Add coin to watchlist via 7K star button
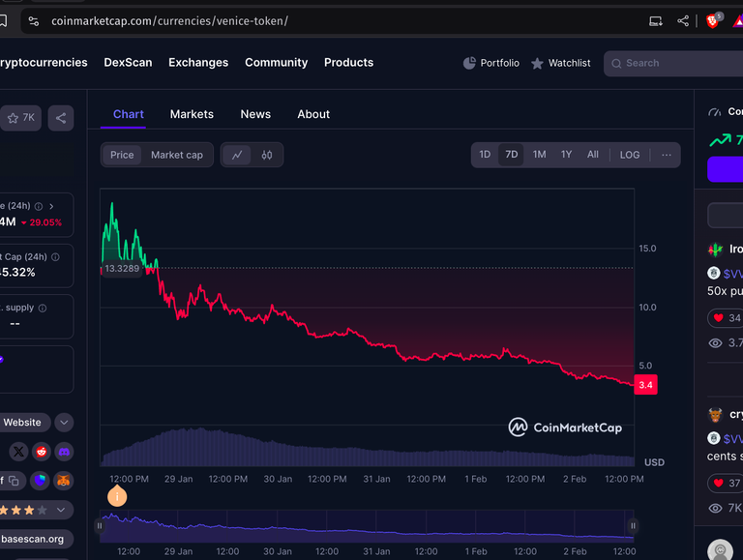This screenshot has height=560, width=743. tap(21, 118)
